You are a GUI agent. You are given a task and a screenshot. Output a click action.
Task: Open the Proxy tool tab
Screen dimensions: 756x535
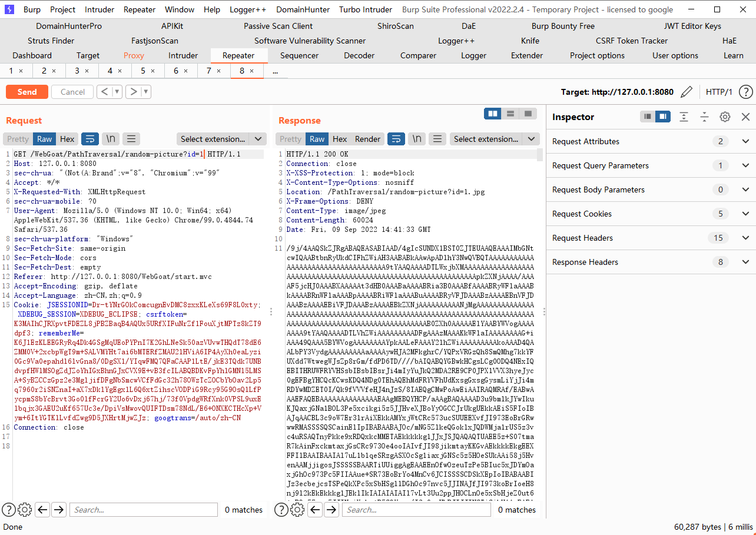click(134, 55)
